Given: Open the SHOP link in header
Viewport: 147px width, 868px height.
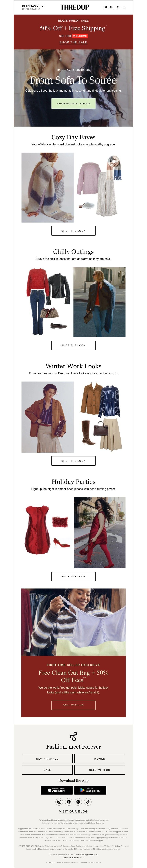Looking at the screenshot, I should 108,7.
